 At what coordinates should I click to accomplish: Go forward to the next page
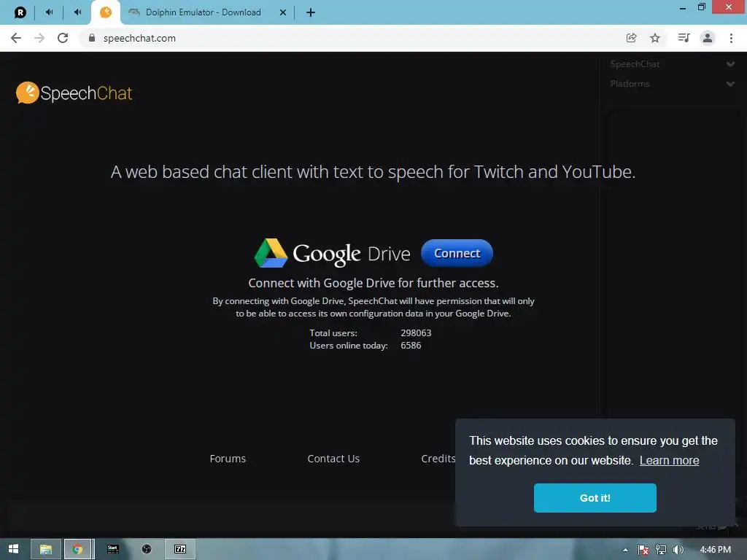click(x=39, y=38)
